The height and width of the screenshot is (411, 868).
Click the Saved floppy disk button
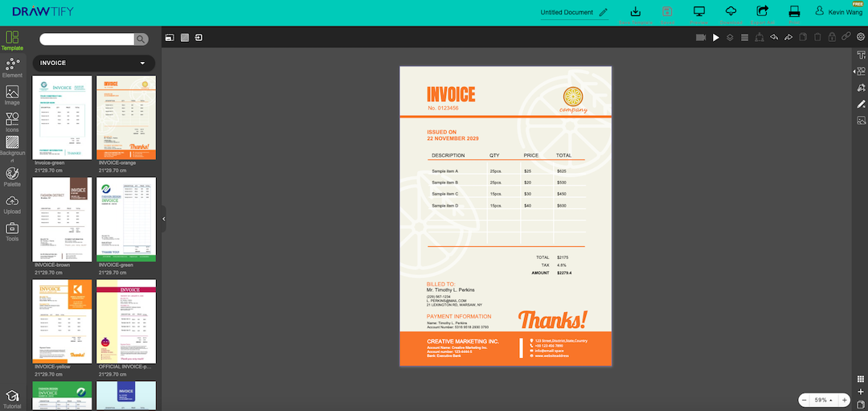tap(668, 15)
